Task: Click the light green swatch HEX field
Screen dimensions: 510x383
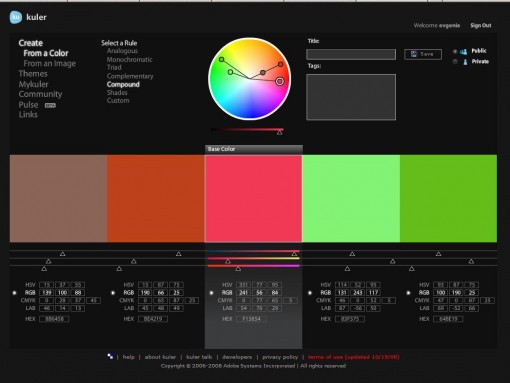Action: [x=350, y=319]
